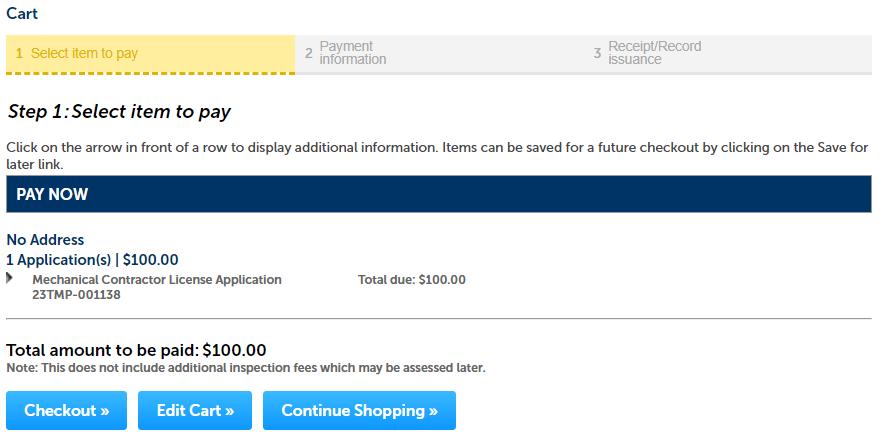Click the additional inspection fees note
881x442 pixels.
245,368
